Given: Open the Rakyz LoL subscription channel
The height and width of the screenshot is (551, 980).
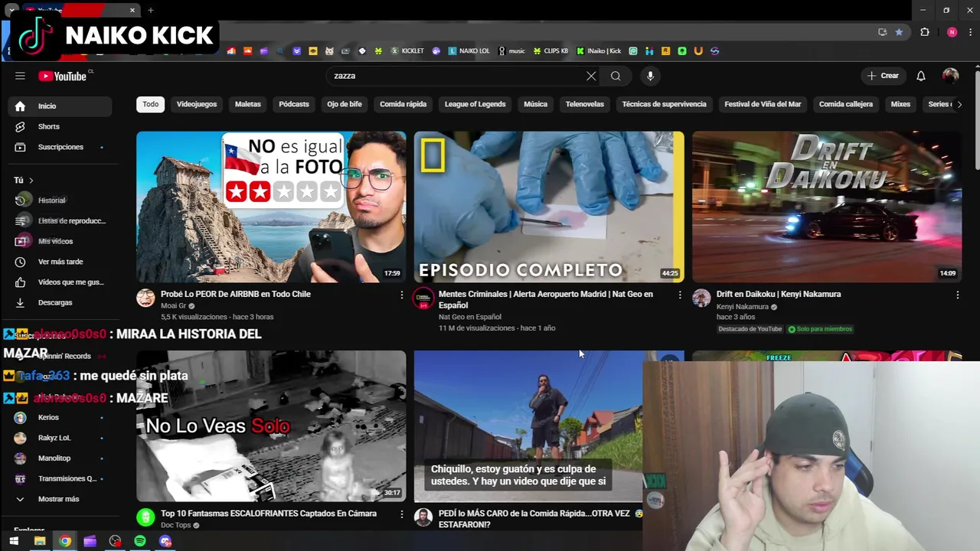Looking at the screenshot, I should click(x=61, y=438).
